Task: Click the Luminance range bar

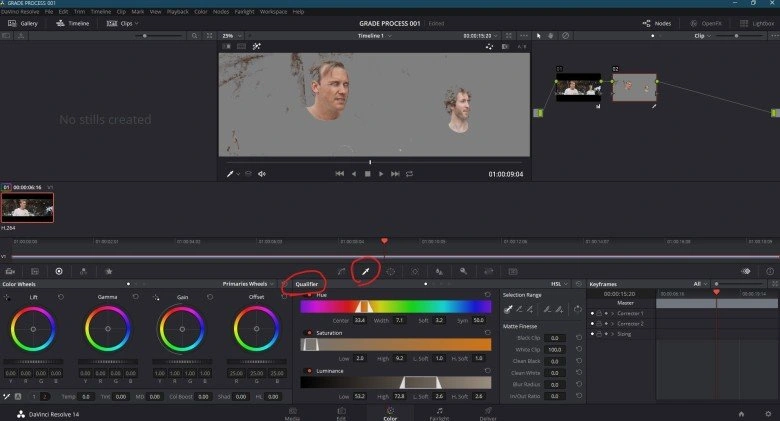Action: 395,382
